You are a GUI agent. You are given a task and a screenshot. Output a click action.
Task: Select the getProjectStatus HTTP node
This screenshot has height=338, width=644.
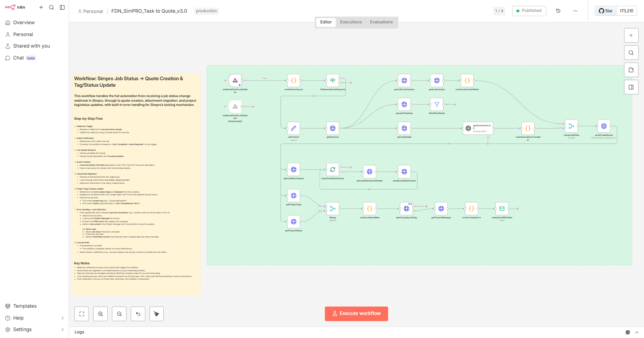294,222
